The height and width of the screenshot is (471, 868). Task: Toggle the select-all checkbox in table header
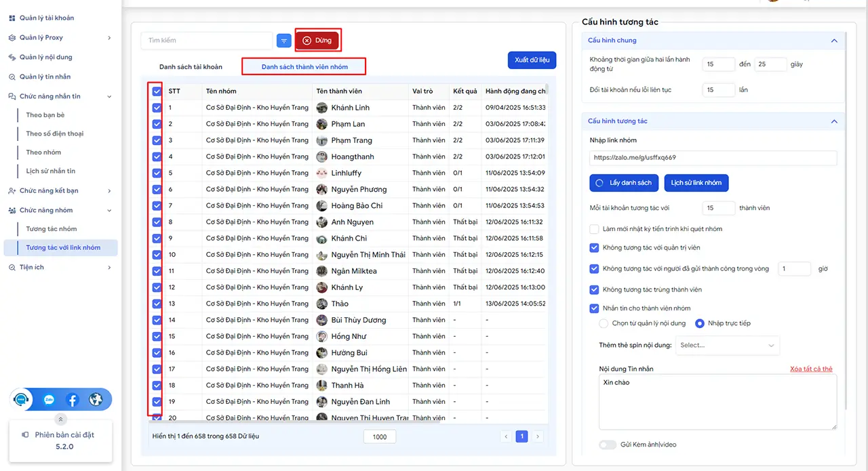pos(157,91)
